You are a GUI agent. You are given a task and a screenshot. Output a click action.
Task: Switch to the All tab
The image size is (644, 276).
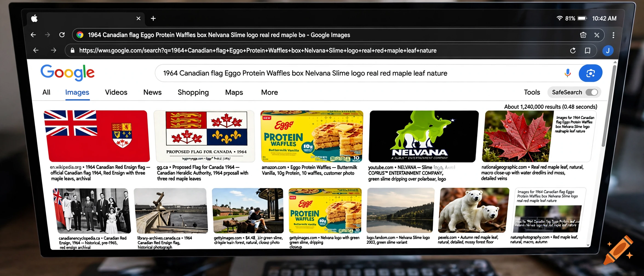(46, 93)
